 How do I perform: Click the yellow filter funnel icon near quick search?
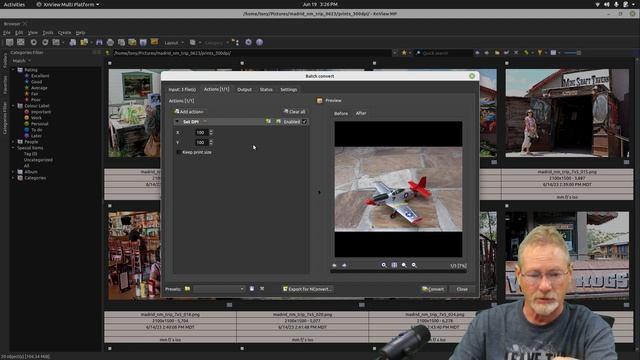[540, 53]
